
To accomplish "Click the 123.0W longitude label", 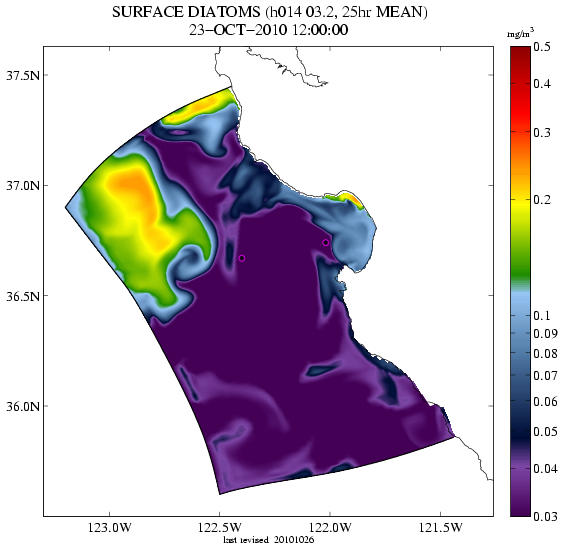I will (x=110, y=528).
